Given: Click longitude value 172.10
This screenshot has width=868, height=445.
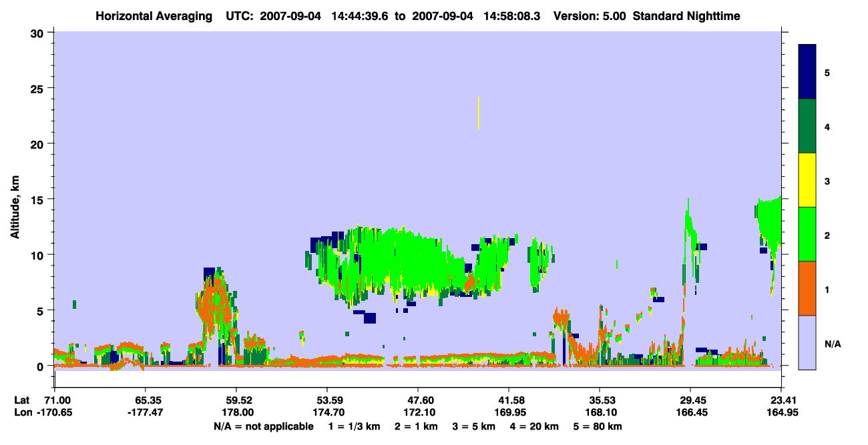Looking at the screenshot, I should tap(418, 412).
